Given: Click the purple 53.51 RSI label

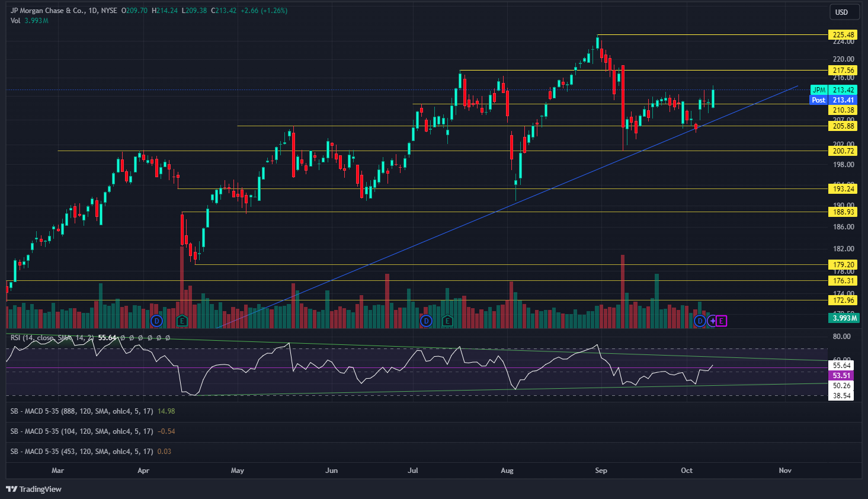Looking at the screenshot, I should coord(841,376).
